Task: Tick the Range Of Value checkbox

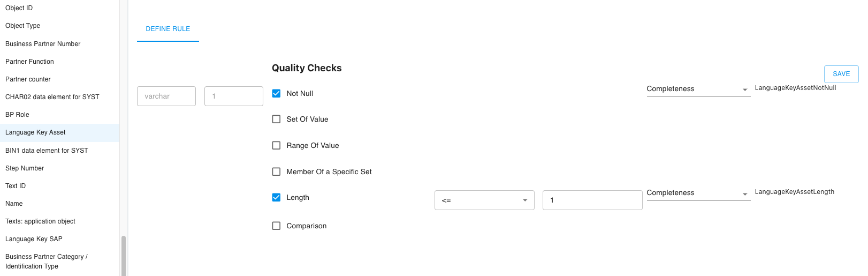Action: [x=276, y=145]
